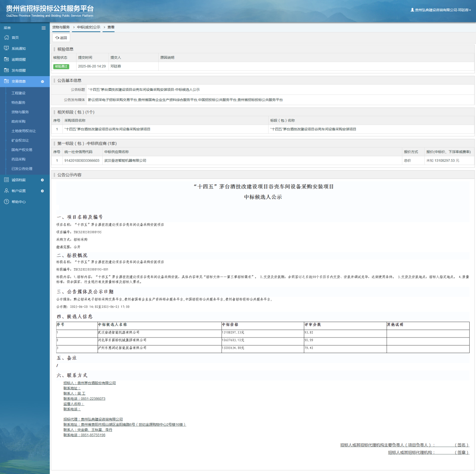The height and width of the screenshot is (474, 476).
Task: Collapse the 交易信息 menu chevron
Action: coord(42,81)
